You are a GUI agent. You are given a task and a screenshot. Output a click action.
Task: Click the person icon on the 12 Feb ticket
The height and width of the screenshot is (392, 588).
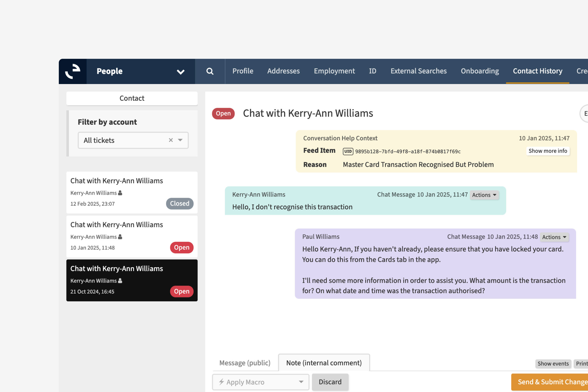(x=120, y=193)
